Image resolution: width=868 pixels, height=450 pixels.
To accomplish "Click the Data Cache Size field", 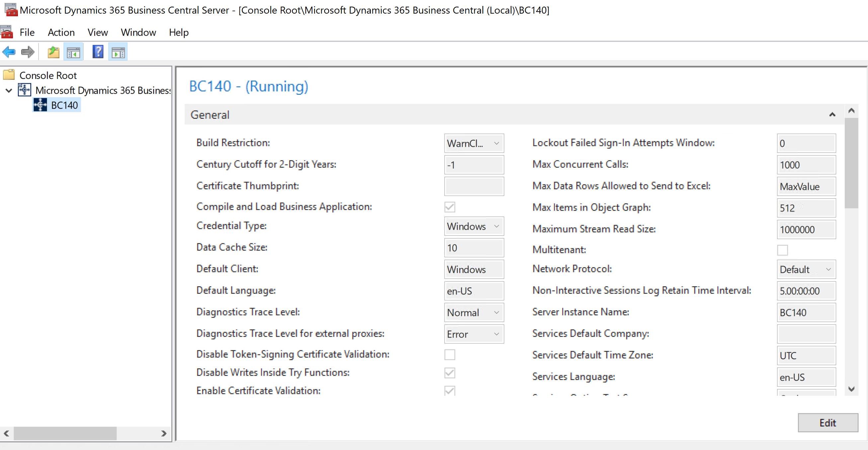I will pos(474,248).
